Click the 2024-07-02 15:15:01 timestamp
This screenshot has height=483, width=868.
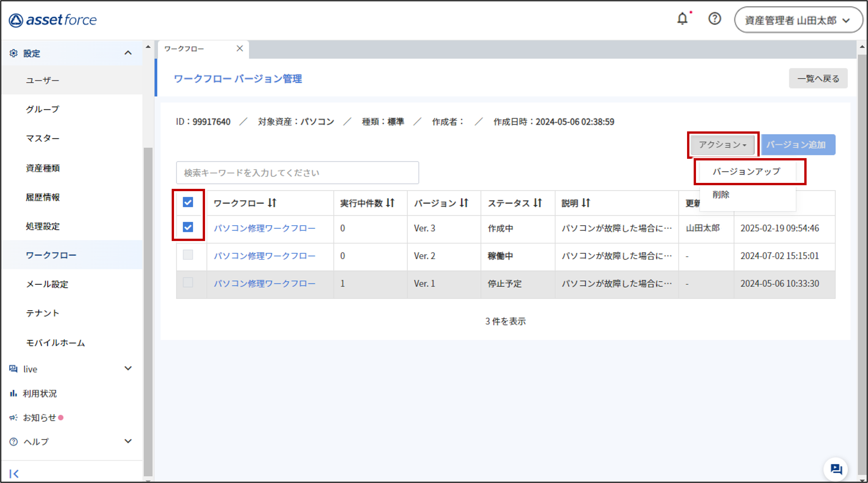780,256
